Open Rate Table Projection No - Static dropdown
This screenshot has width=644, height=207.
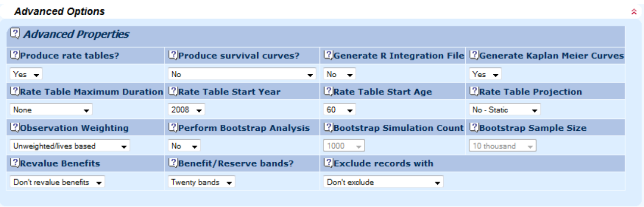click(505, 111)
